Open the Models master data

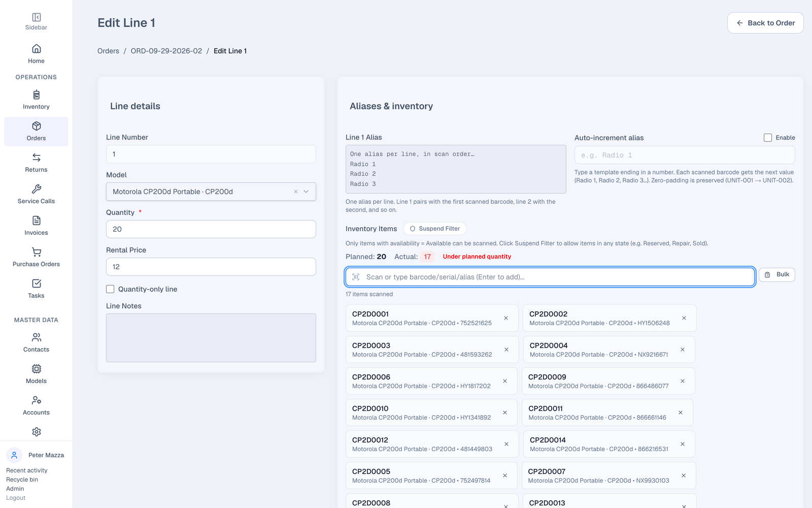click(37, 374)
